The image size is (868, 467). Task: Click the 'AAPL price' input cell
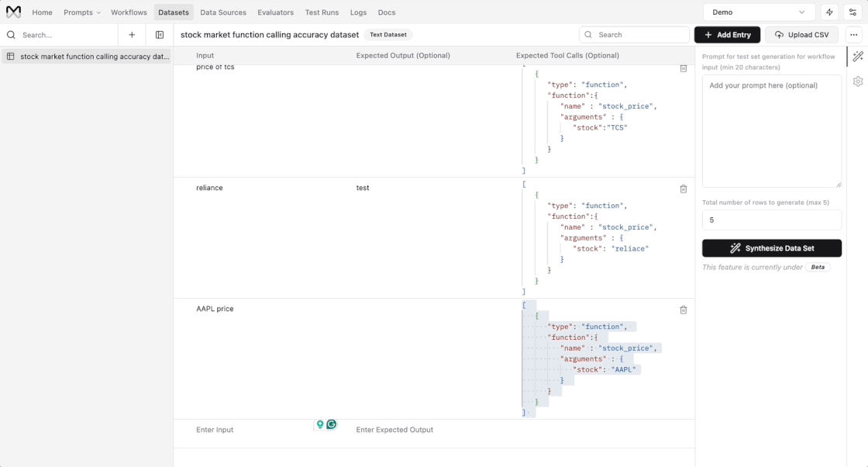pyautogui.click(x=215, y=309)
